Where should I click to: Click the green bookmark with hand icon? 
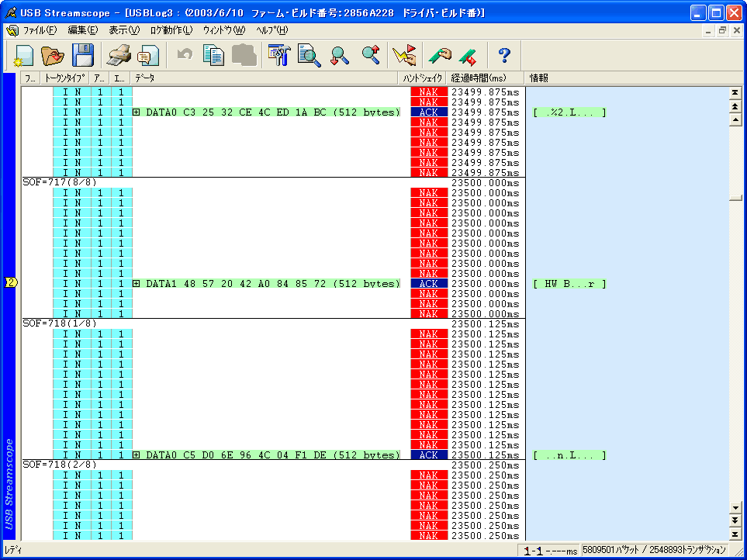440,56
